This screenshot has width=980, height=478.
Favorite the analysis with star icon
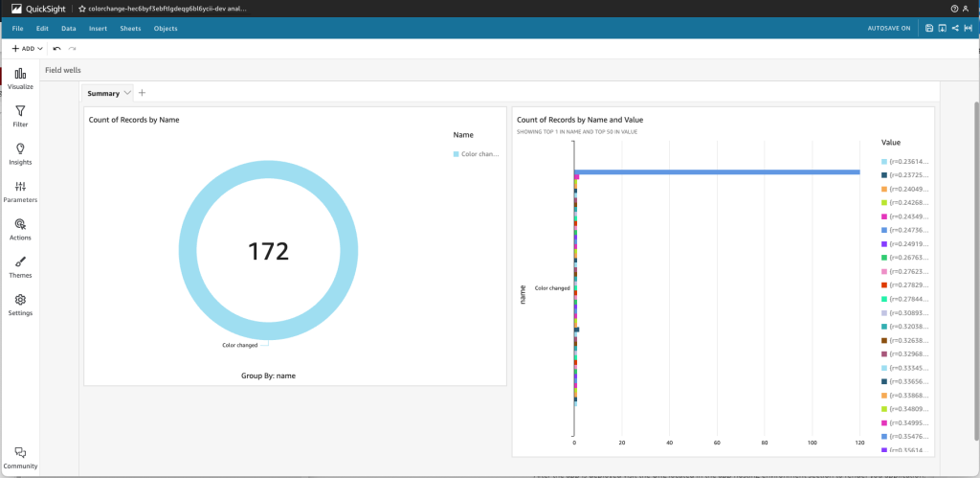pyautogui.click(x=82, y=9)
